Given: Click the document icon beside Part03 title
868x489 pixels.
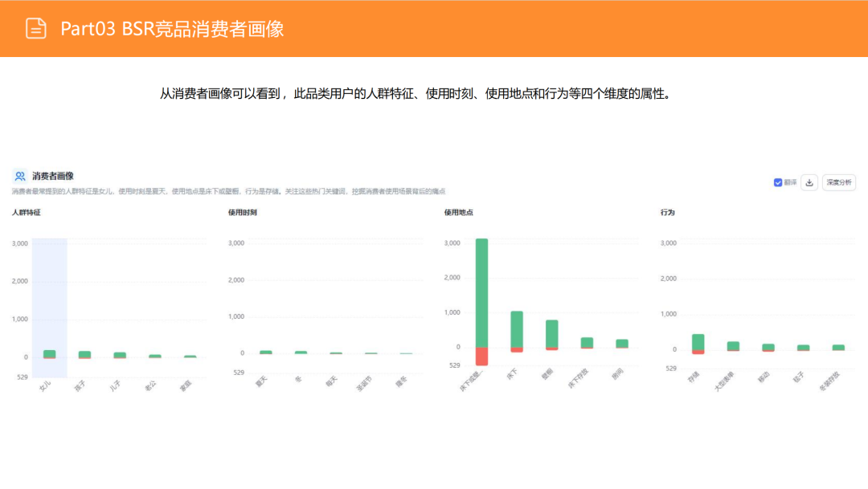Looking at the screenshot, I should tap(36, 29).
